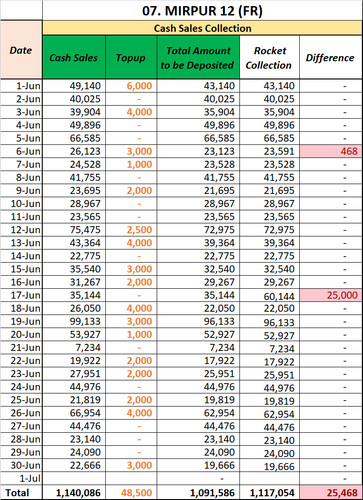Click cash sales value 99,133
363x500 pixels.
(x=74, y=321)
